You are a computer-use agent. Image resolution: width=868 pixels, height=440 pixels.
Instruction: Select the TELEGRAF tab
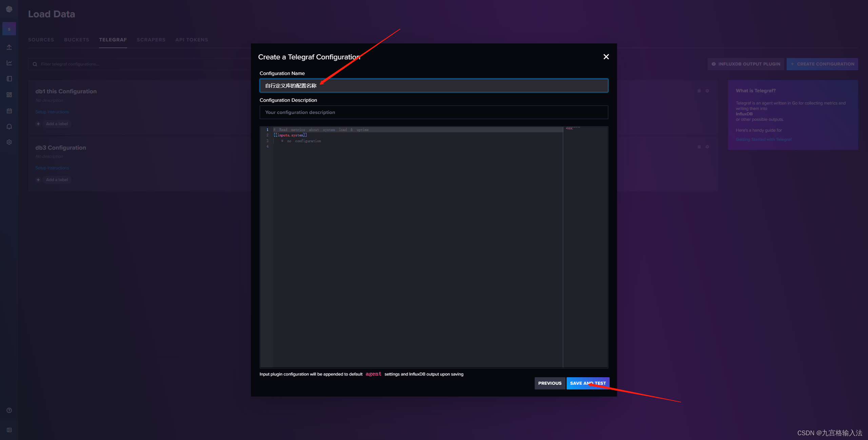pyautogui.click(x=113, y=40)
